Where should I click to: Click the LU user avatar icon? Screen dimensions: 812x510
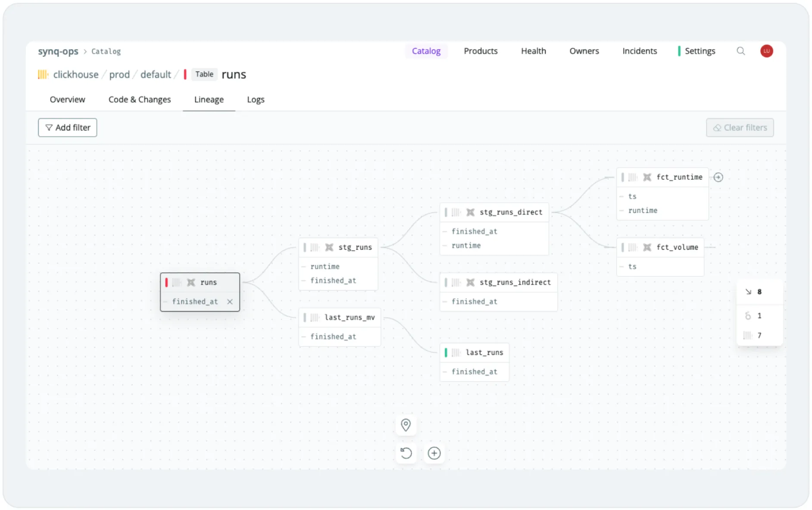pyautogui.click(x=767, y=51)
